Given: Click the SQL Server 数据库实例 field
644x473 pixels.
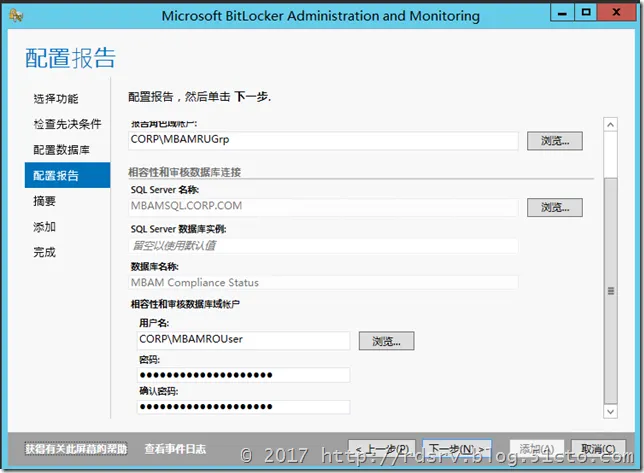Looking at the screenshot, I should coord(323,246).
